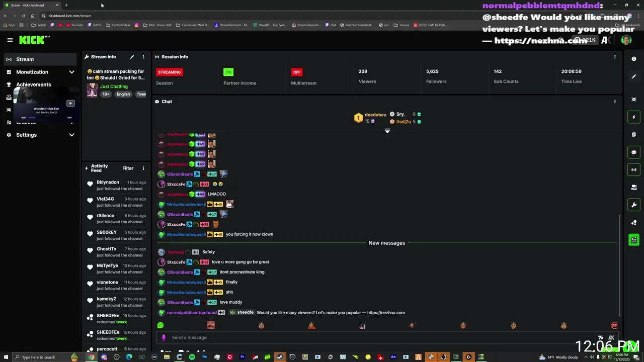The image size is (644, 362).
Task: Click the chat bubble icon in right toolbar
Action: tap(633, 152)
